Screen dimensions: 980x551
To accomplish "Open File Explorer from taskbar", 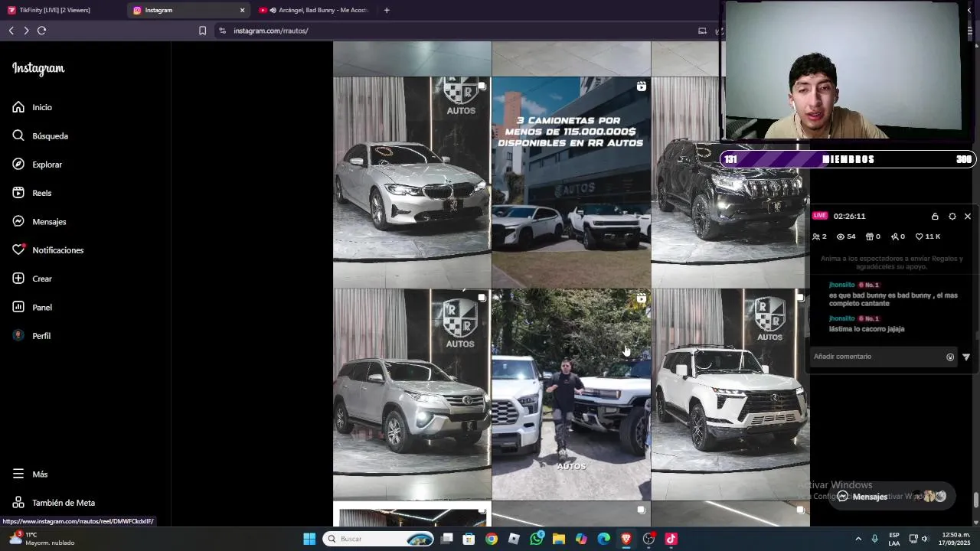I will coord(559,539).
